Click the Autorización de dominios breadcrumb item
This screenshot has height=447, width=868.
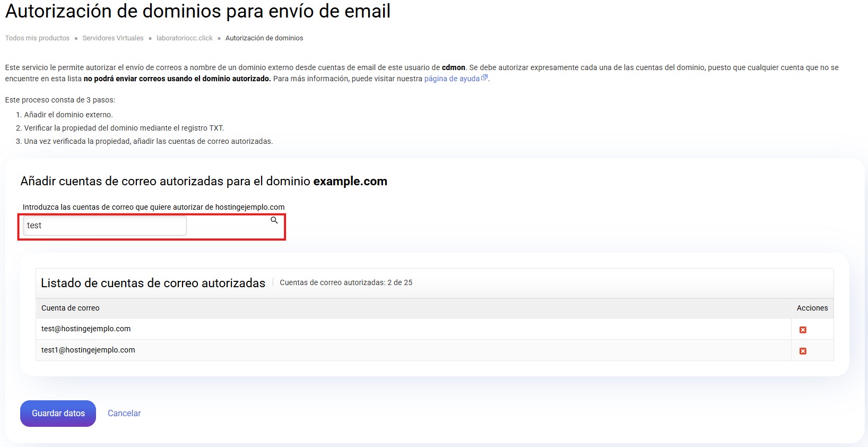point(264,38)
